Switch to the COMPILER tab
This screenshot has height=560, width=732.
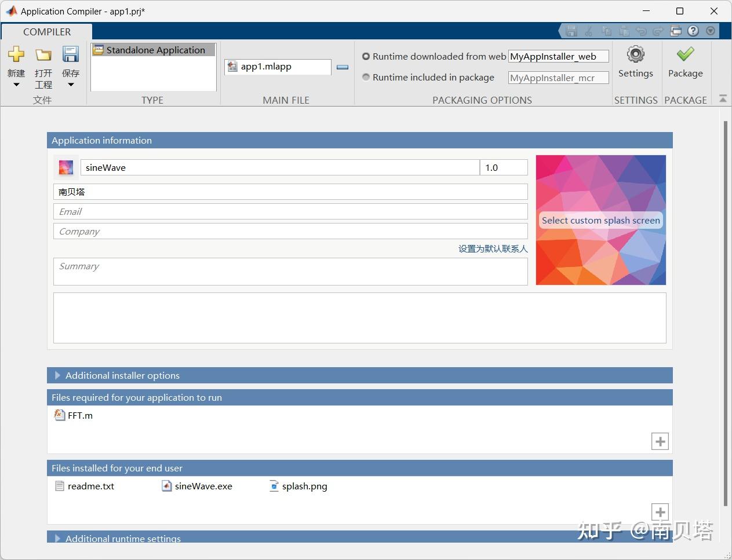46,32
